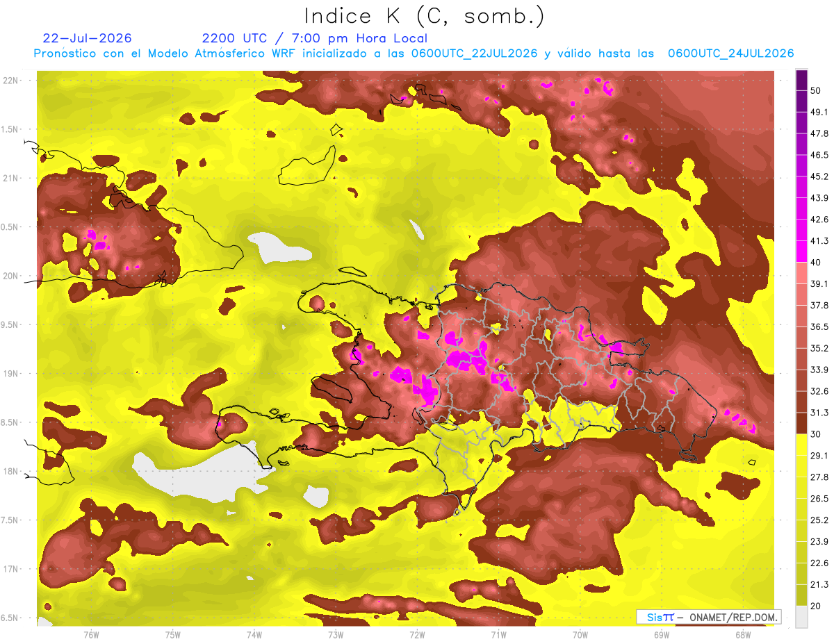Click the "21.3" colorbar label
The height and width of the screenshot is (644, 834).
coord(819,585)
